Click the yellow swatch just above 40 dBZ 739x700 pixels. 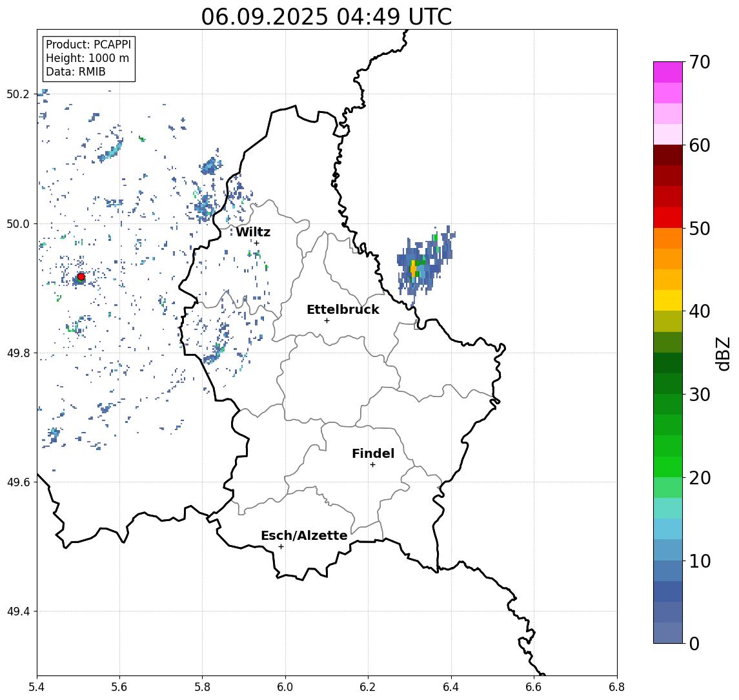pyautogui.click(x=668, y=300)
